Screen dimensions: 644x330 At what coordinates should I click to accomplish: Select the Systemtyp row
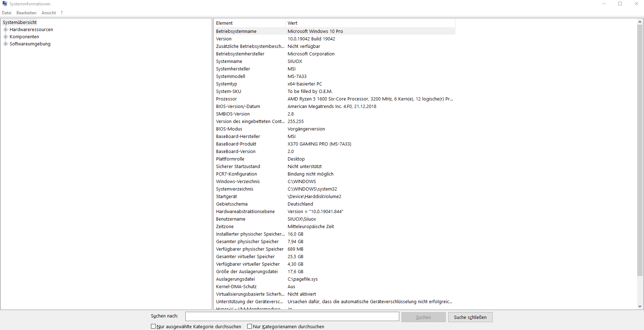[335, 84]
